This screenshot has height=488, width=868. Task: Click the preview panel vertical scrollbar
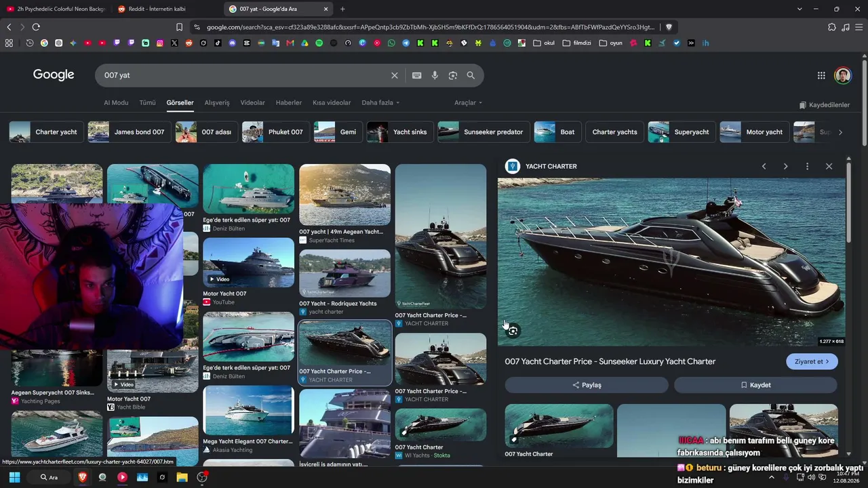848,203
